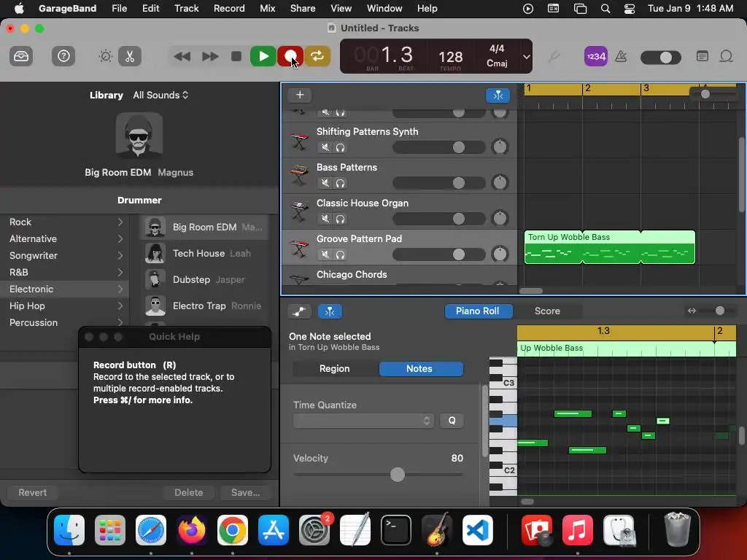
Task: Click the Bass Patterns volume slider
Action: [438, 183]
